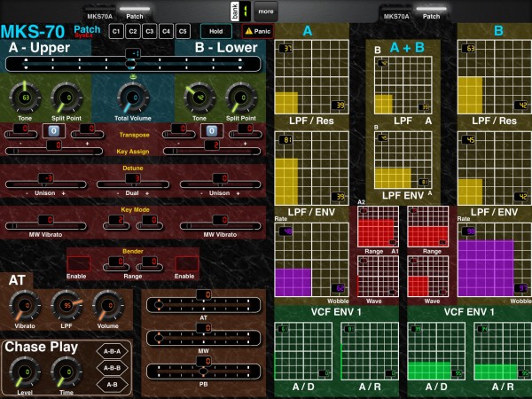532x399 pixels.
Task: Adjust the B-Lower Key Assign slider
Action: click(x=212, y=151)
